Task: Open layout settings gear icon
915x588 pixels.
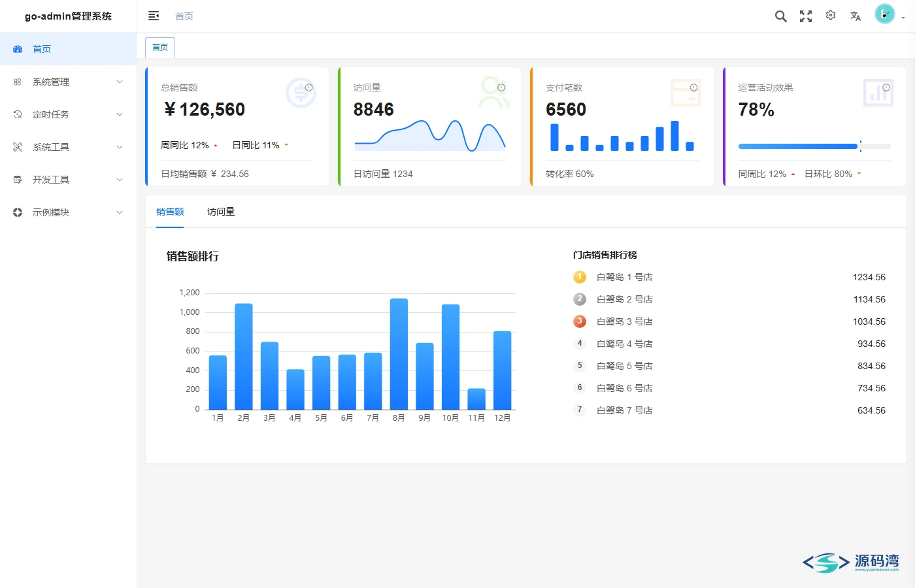Action: (x=831, y=16)
